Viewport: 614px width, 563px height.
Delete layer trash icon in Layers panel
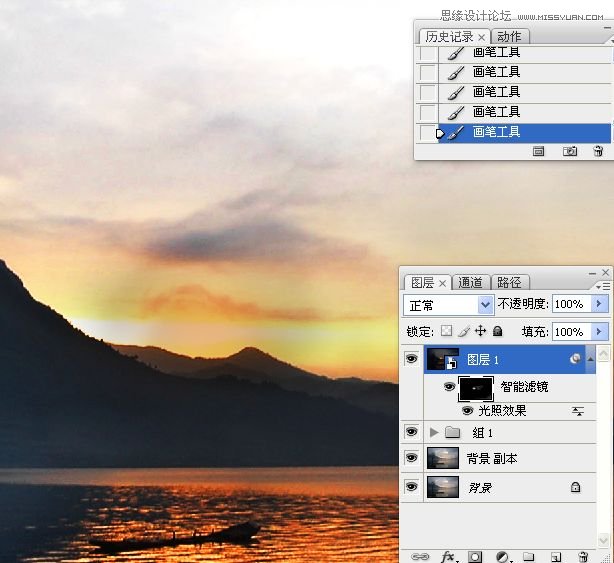coord(583,556)
